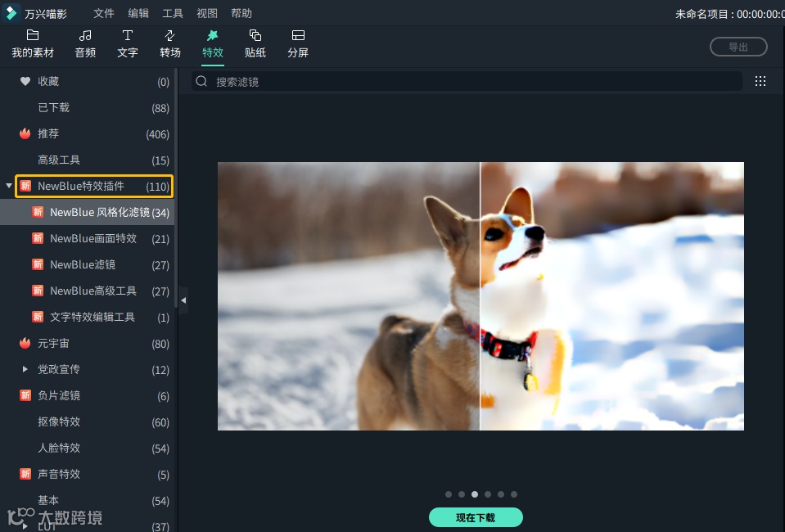Click the 万兴喵影 app logo icon
Screen dimensions: 785x532
pyautogui.click(x=11, y=13)
